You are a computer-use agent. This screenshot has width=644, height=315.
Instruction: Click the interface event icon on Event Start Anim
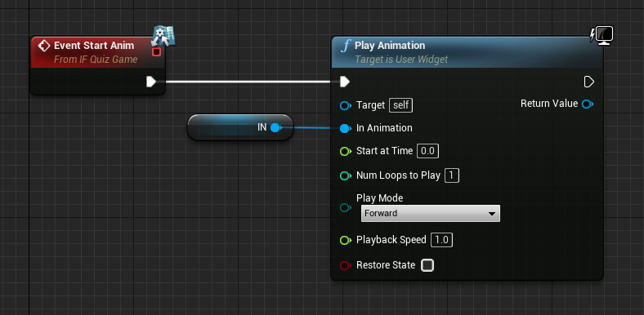pos(163,36)
